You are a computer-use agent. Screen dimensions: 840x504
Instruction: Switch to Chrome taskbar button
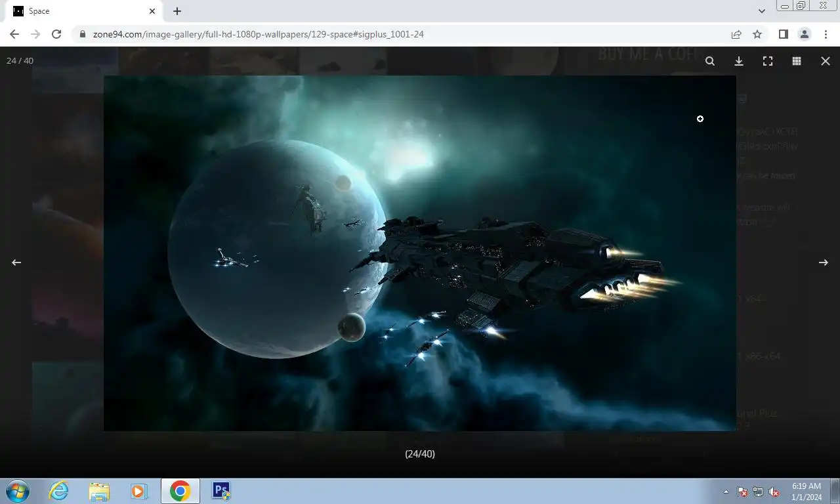click(180, 491)
